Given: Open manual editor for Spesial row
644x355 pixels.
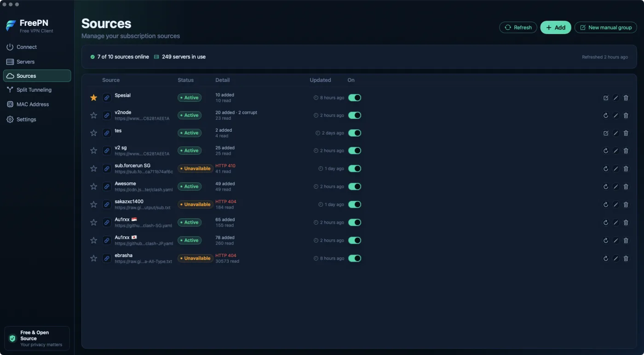Looking at the screenshot, I should click(606, 98).
